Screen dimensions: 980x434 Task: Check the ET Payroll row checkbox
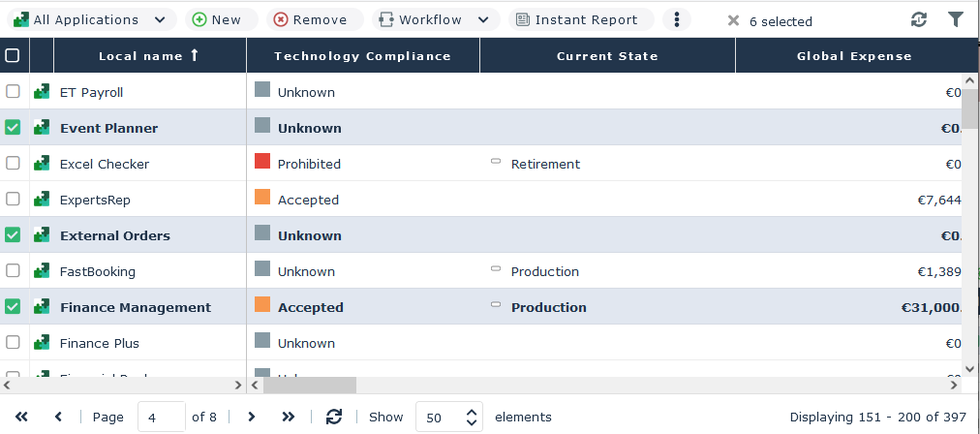pos(13,92)
